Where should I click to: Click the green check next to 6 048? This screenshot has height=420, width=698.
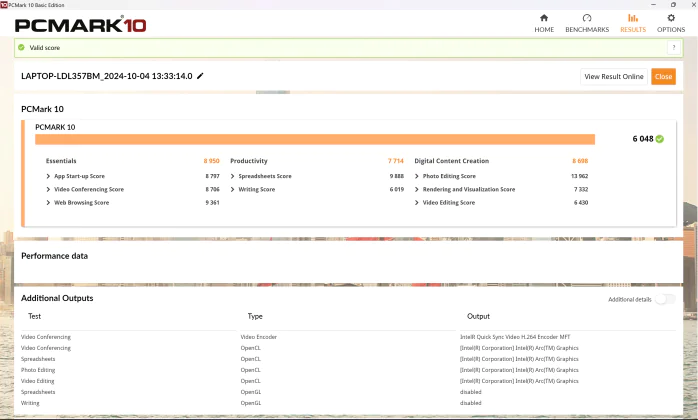660,139
